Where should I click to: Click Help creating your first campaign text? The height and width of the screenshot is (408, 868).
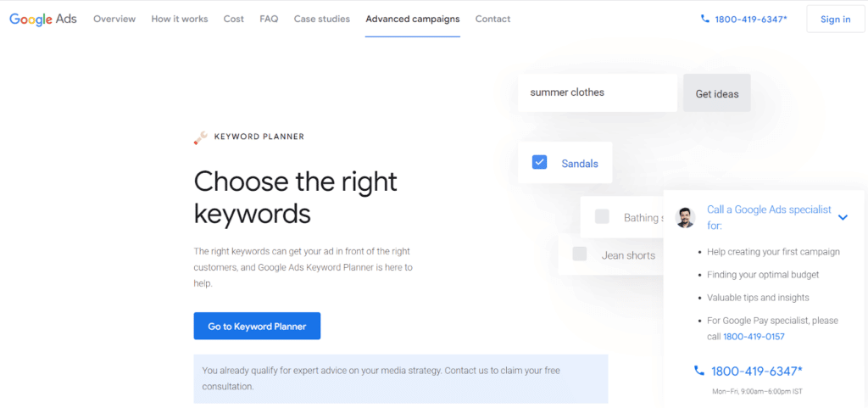[x=773, y=251]
